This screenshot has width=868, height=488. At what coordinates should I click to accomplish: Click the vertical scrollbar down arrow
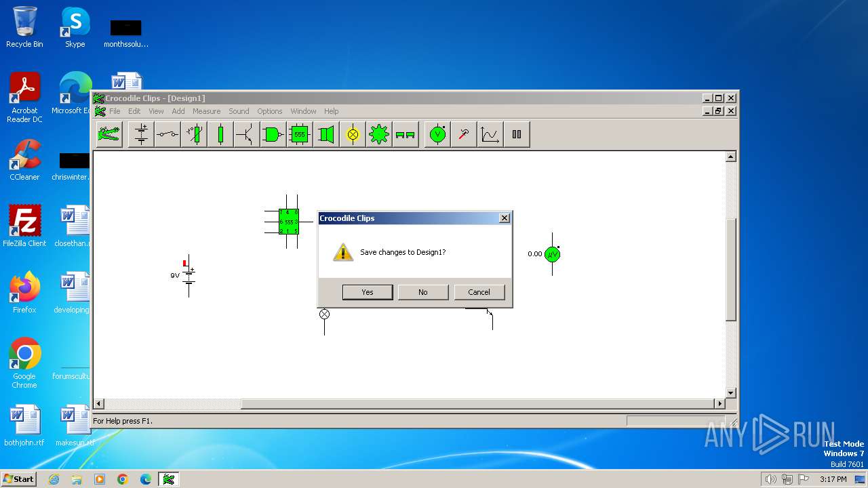pyautogui.click(x=730, y=393)
